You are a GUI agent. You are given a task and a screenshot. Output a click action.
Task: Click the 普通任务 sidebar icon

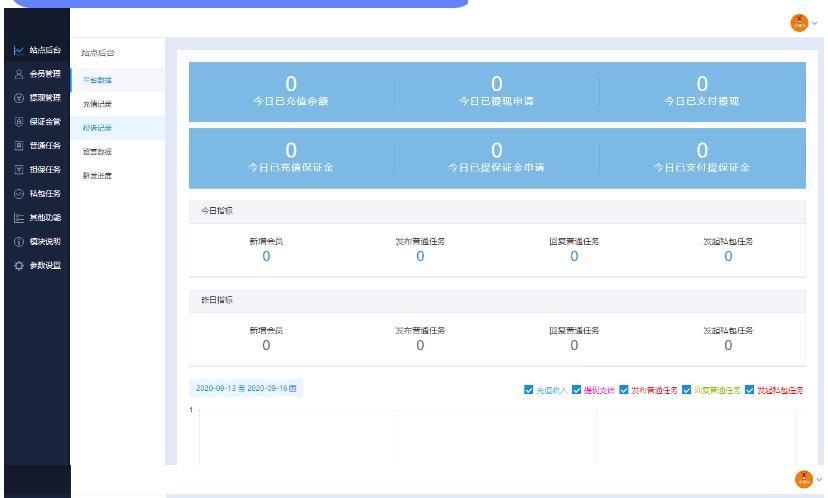tap(18, 146)
